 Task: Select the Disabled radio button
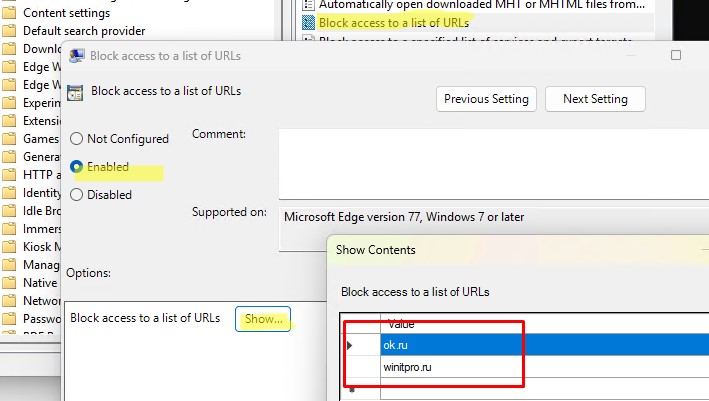[76, 194]
